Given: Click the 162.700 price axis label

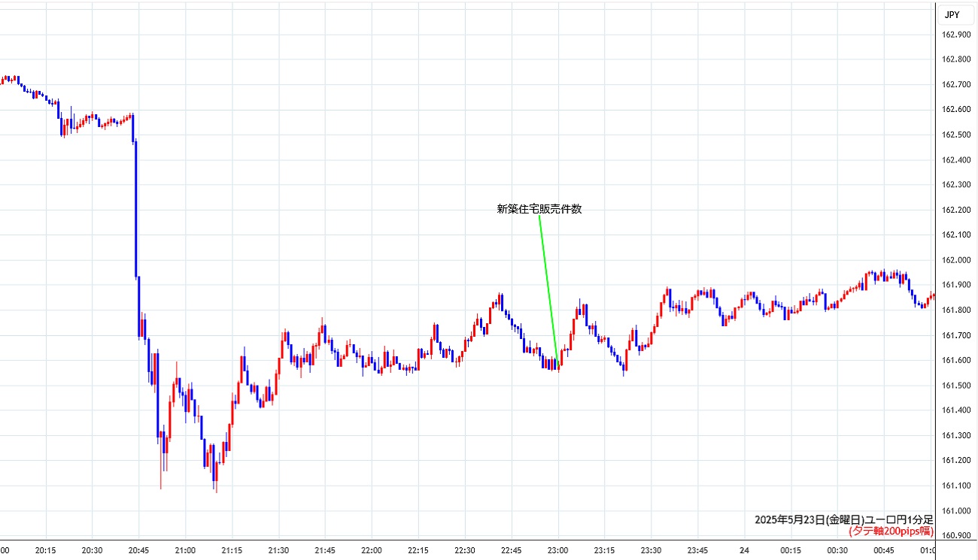Looking at the screenshot, I should [x=955, y=84].
